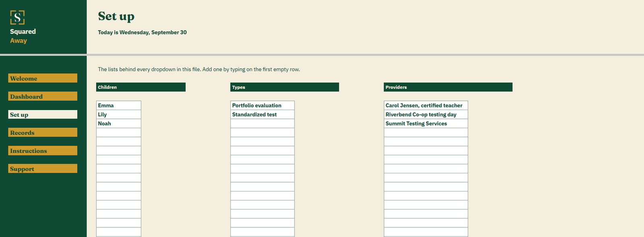The height and width of the screenshot is (237, 644).
Task: Select the Set up navigation item
Action: [43, 114]
